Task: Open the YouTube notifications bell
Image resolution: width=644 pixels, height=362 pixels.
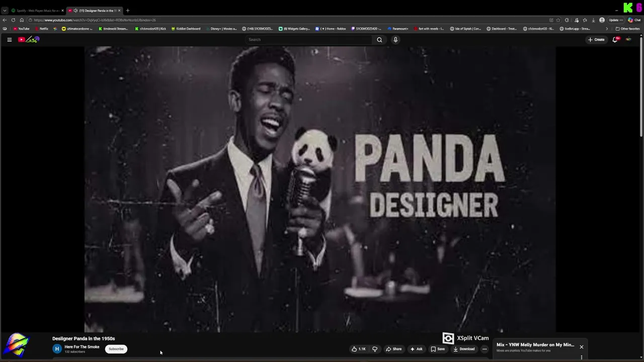Action: tap(615, 40)
